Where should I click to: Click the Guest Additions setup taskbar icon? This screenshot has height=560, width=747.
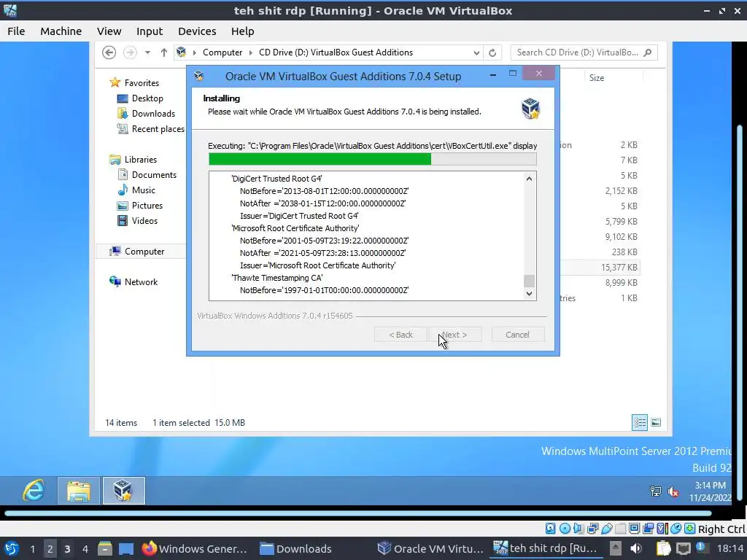[123, 491]
